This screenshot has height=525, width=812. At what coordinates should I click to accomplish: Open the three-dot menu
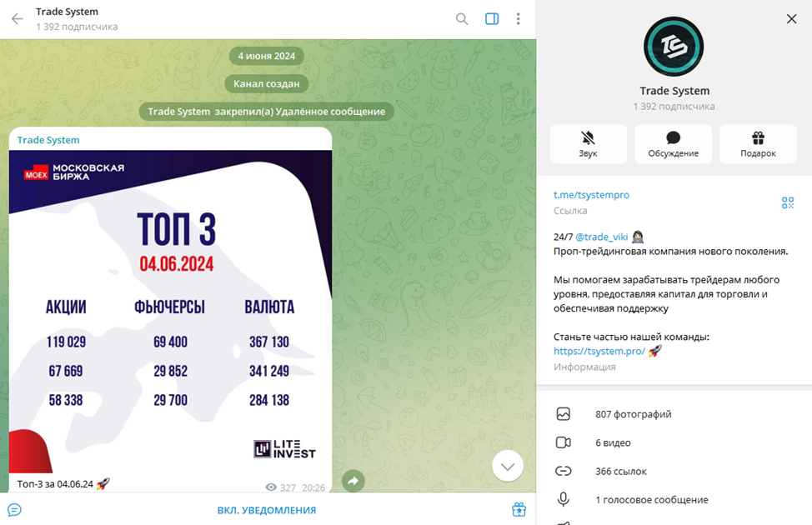518,17
